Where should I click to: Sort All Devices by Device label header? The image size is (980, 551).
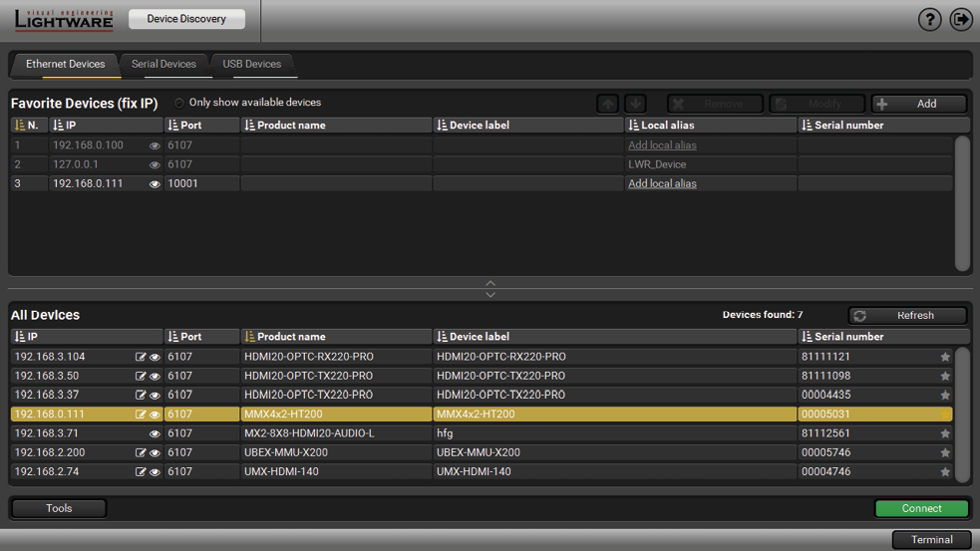pos(615,336)
